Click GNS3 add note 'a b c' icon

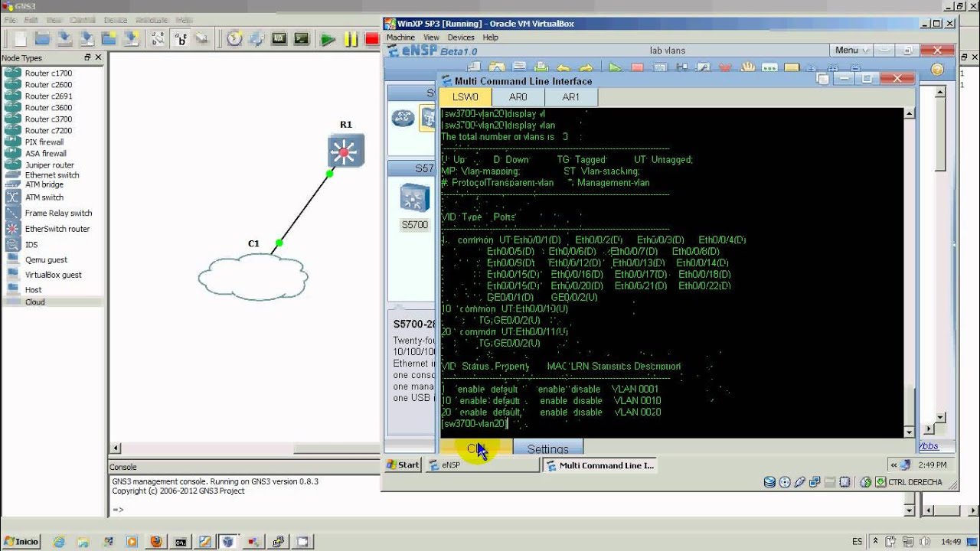[181, 38]
